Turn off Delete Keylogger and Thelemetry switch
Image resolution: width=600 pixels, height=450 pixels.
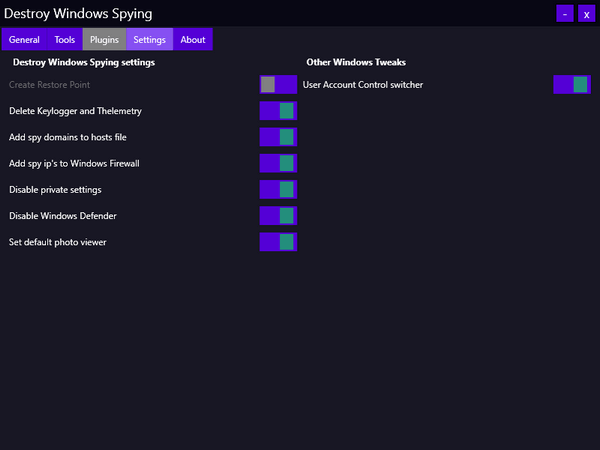click(278, 111)
